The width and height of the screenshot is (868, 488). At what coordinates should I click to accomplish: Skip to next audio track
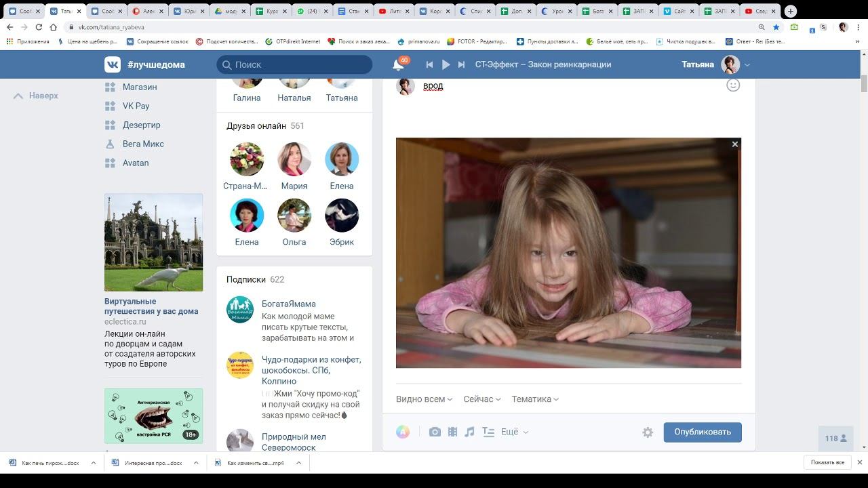(462, 64)
